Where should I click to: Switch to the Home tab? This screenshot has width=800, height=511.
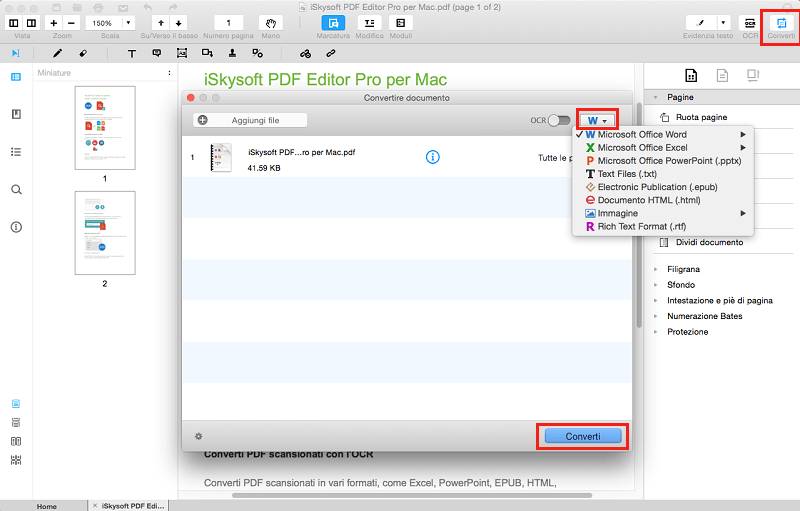click(x=46, y=506)
